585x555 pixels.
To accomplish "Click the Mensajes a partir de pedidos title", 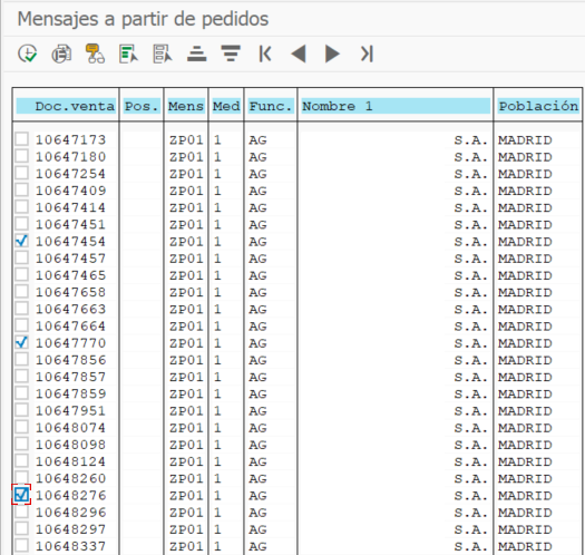I will tap(143, 19).
